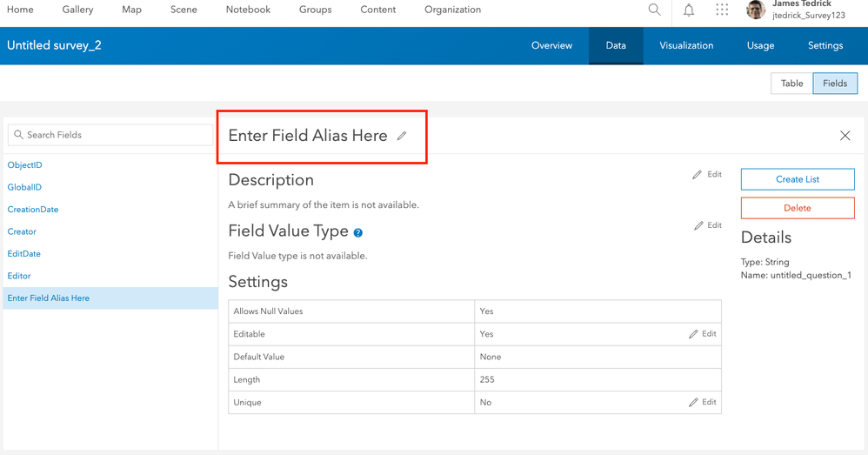868x455 pixels.
Task: Close the field details panel
Action: [845, 136]
